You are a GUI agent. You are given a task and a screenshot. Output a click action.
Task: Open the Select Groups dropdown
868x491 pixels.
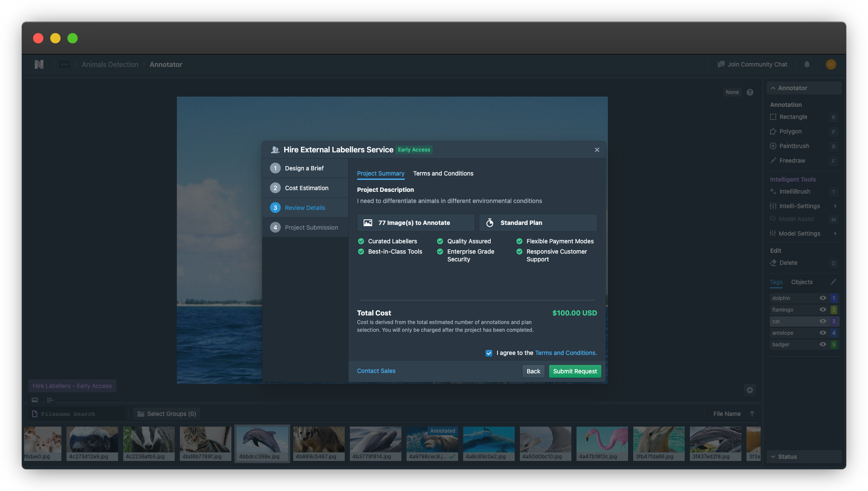tap(167, 414)
